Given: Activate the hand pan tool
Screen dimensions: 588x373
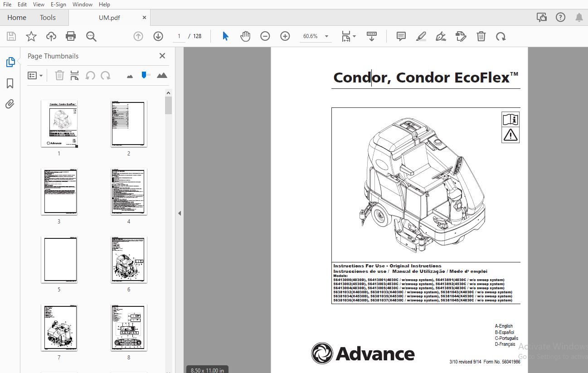Looking at the screenshot, I should point(245,36).
